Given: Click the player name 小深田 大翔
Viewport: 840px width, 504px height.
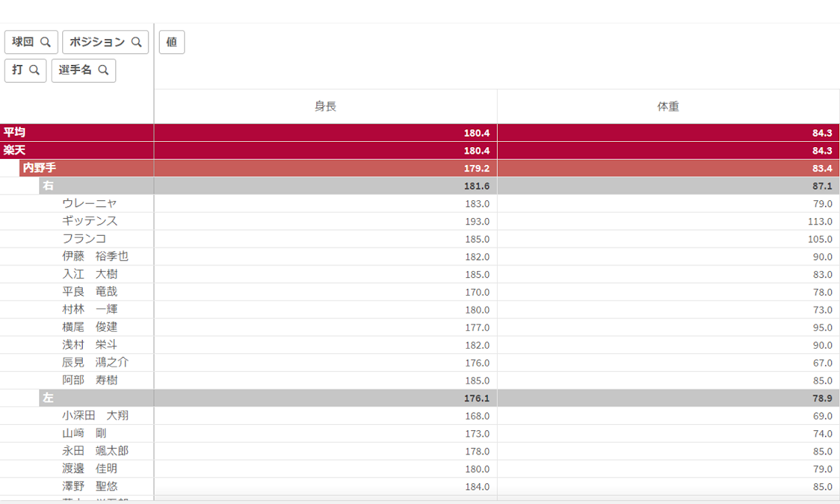Looking at the screenshot, I should 95,415.
